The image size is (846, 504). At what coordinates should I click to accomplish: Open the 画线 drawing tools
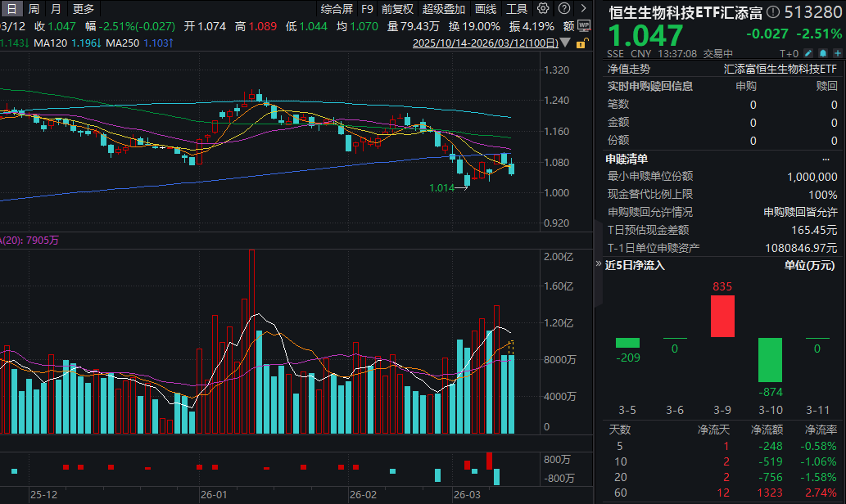[486, 10]
